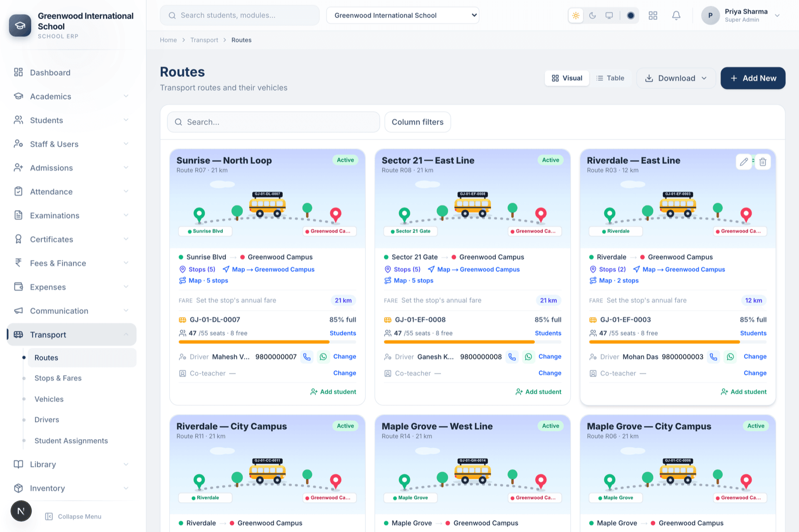Click the Fees & Finance rupee icon
This screenshot has width=799, height=532.
tap(18, 263)
